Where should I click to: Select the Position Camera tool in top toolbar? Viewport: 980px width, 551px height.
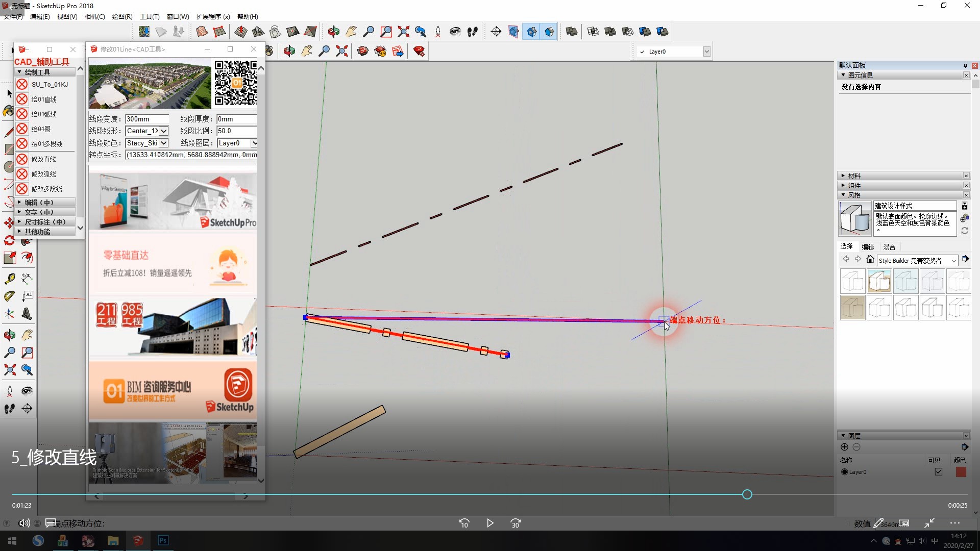[x=438, y=32]
